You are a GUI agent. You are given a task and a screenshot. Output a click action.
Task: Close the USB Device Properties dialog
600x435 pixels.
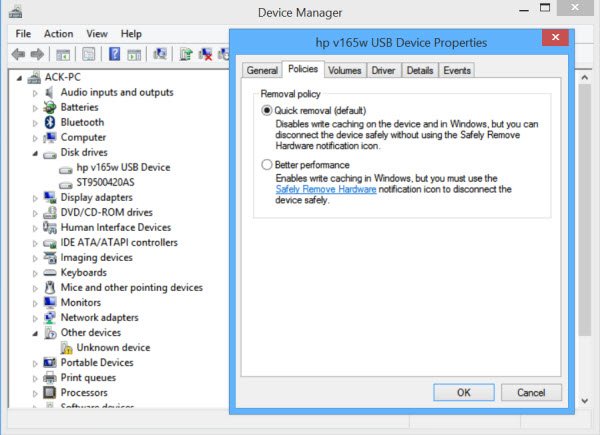556,37
